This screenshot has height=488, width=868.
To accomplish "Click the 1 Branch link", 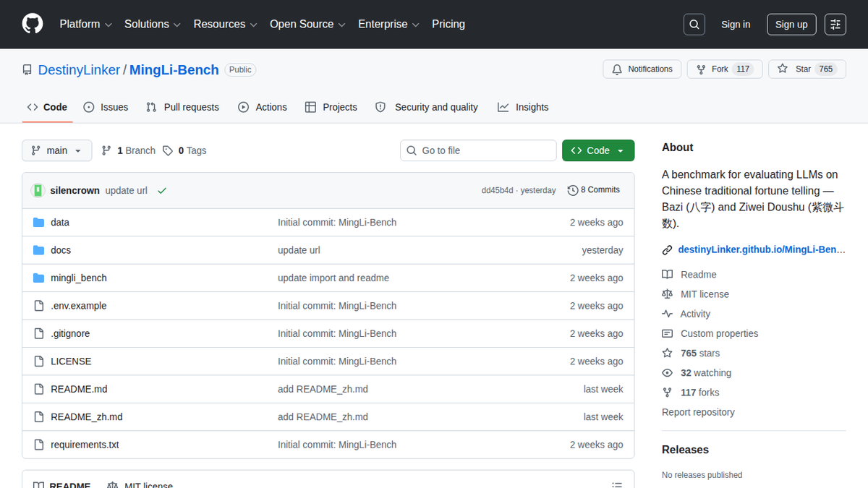I will [x=129, y=150].
